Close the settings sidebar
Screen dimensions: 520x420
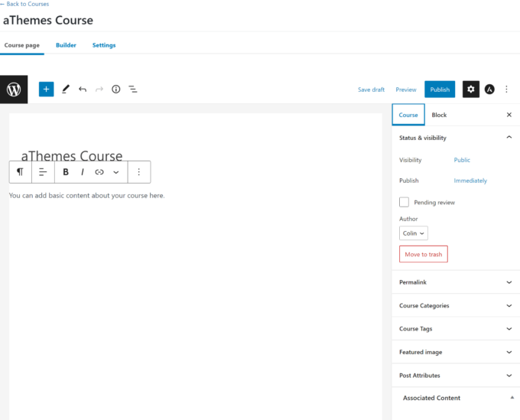(x=509, y=115)
